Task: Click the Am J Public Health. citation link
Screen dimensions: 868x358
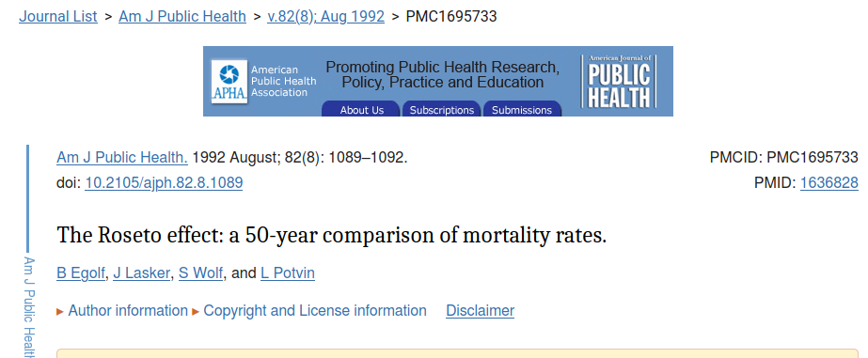Action: (122, 158)
